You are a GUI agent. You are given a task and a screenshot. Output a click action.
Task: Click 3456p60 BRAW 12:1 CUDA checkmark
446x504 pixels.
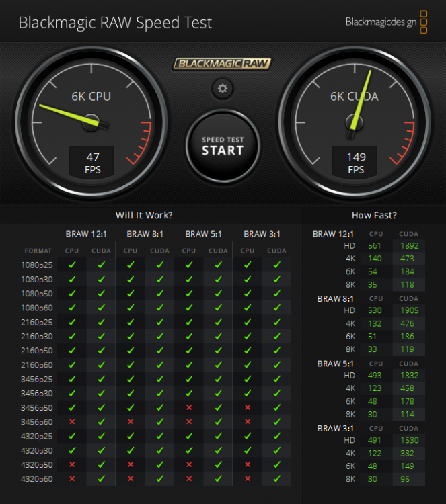pos(102,421)
